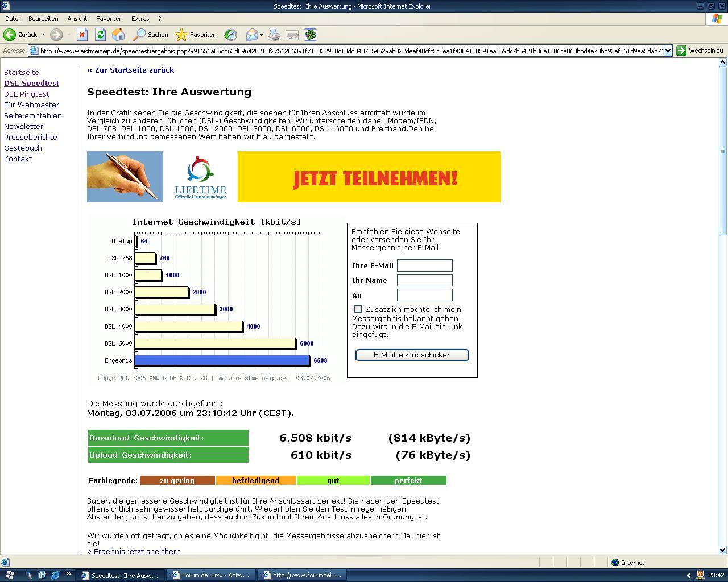Viewport: 728px width, 582px height.
Task: Open the ? help menu
Action: (160, 19)
